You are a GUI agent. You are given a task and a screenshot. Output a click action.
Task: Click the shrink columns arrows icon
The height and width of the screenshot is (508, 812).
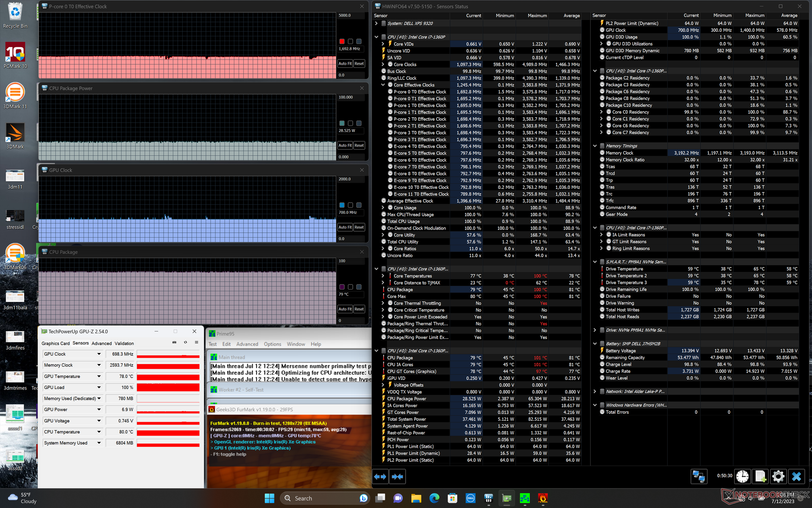[x=398, y=476]
